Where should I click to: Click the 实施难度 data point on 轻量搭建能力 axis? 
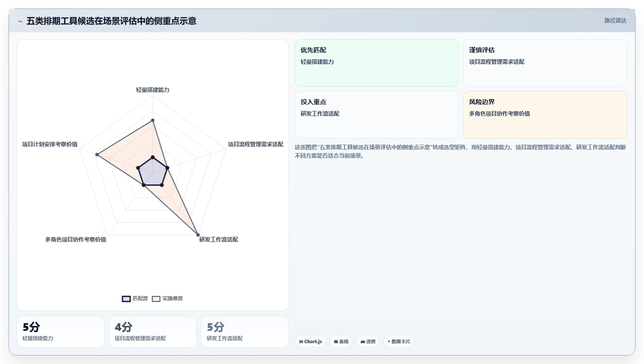pos(153,120)
